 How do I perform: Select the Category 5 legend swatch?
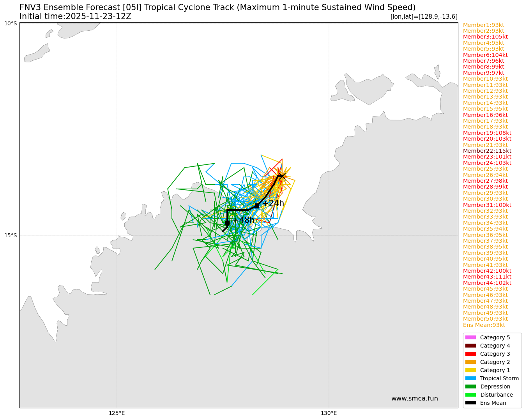click(x=470, y=337)
